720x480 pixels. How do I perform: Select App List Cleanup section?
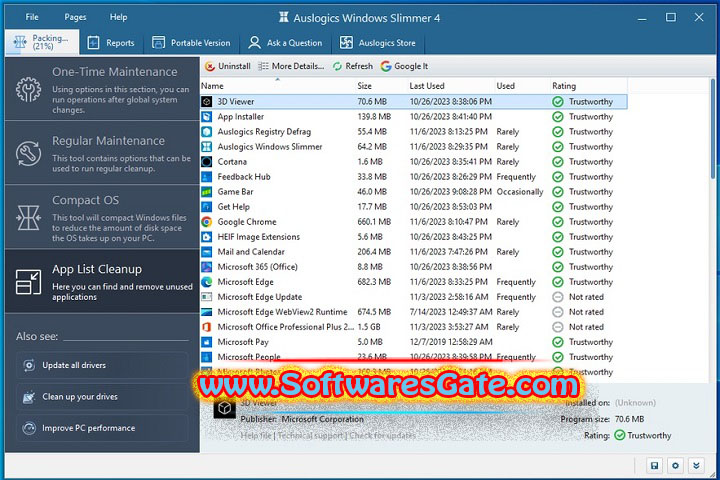[102, 281]
